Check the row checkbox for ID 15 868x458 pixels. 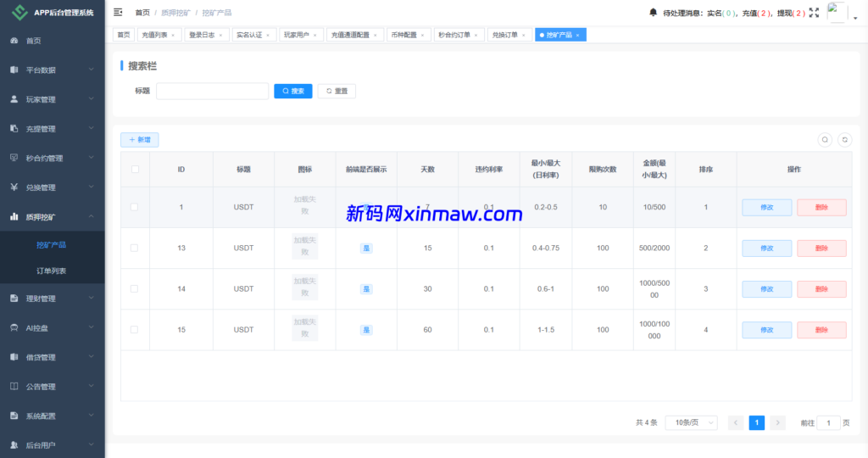tap(134, 330)
